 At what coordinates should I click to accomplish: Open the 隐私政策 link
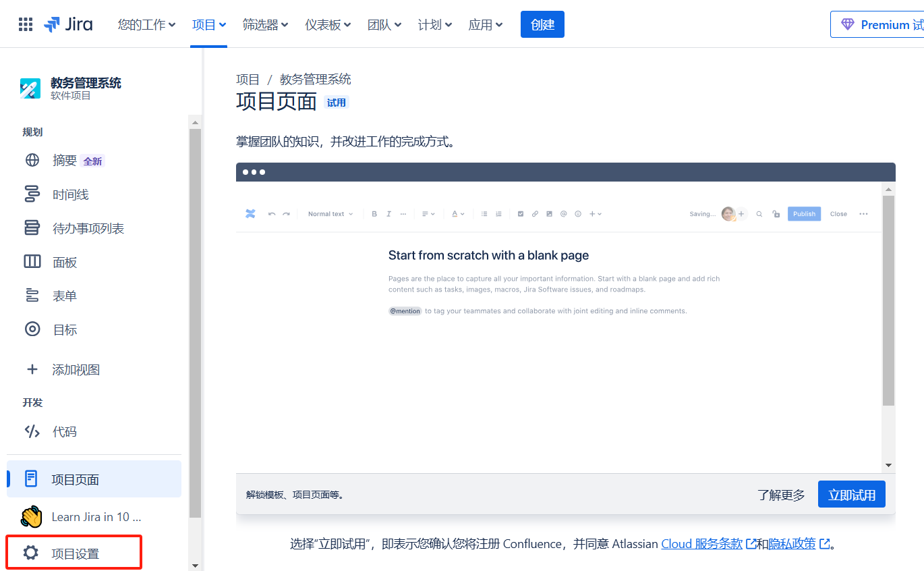pos(799,543)
